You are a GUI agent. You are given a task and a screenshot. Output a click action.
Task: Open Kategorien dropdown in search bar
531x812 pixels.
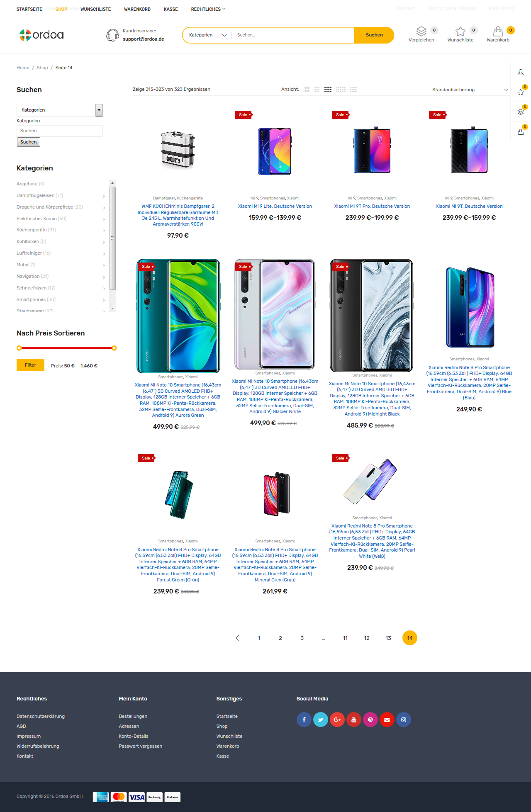coord(208,35)
